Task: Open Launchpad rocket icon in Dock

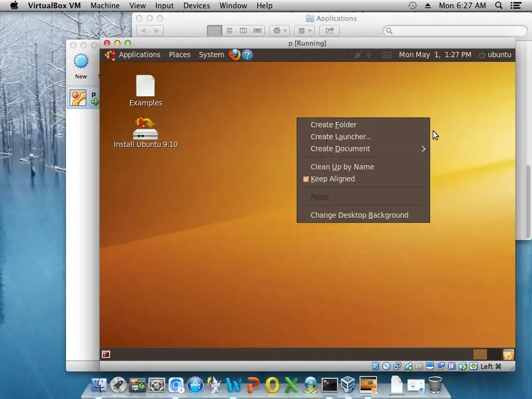Action: pyautogui.click(x=118, y=385)
